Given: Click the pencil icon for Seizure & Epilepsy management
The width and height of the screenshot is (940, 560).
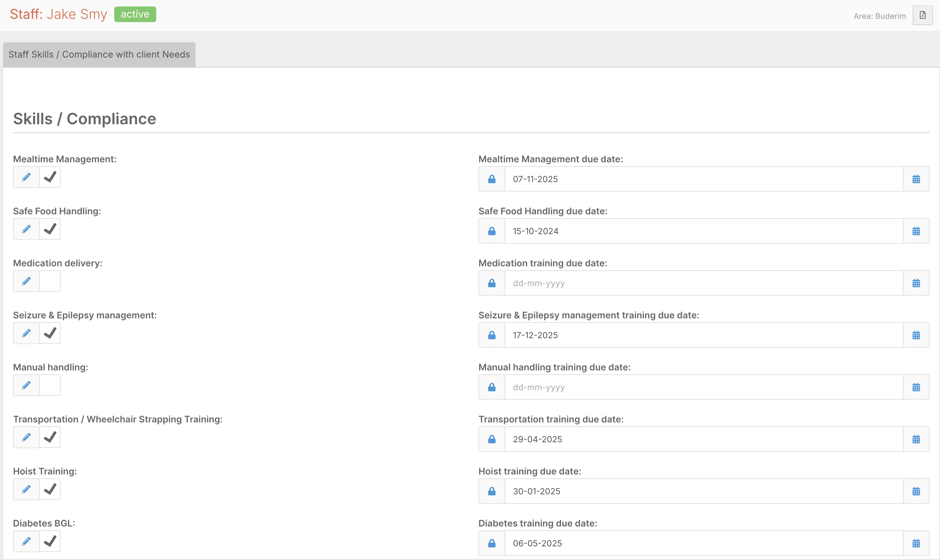Looking at the screenshot, I should [26, 333].
